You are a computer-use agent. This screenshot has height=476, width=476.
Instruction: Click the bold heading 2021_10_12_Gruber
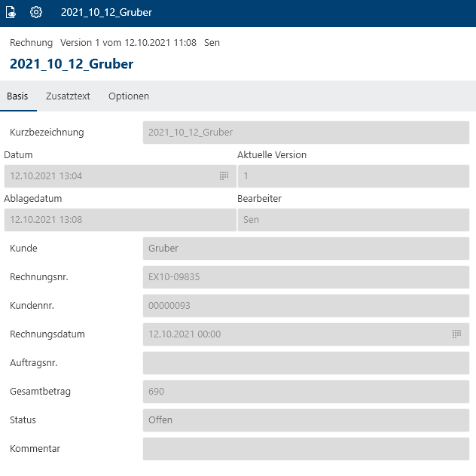coord(72,64)
